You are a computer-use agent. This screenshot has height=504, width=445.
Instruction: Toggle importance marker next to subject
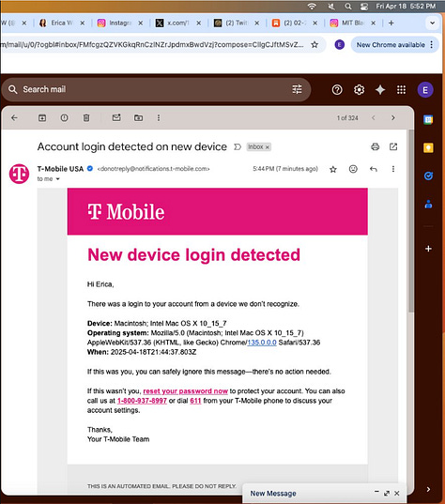(x=238, y=147)
